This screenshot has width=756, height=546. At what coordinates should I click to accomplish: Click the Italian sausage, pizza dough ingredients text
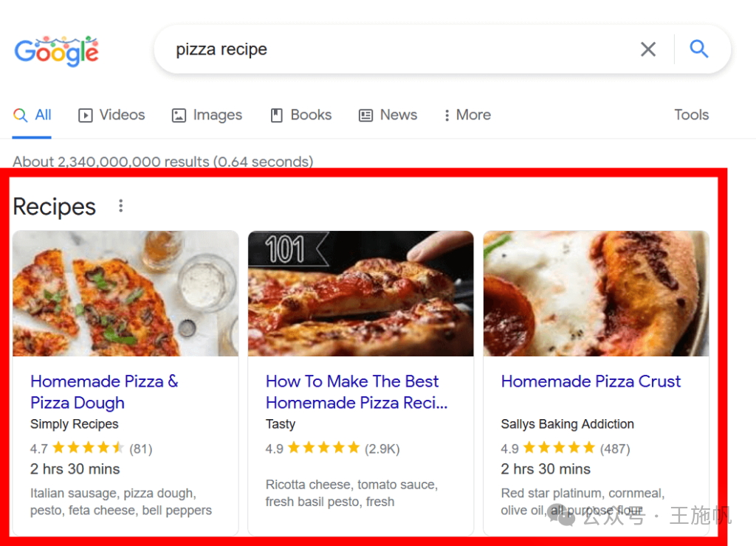click(121, 502)
